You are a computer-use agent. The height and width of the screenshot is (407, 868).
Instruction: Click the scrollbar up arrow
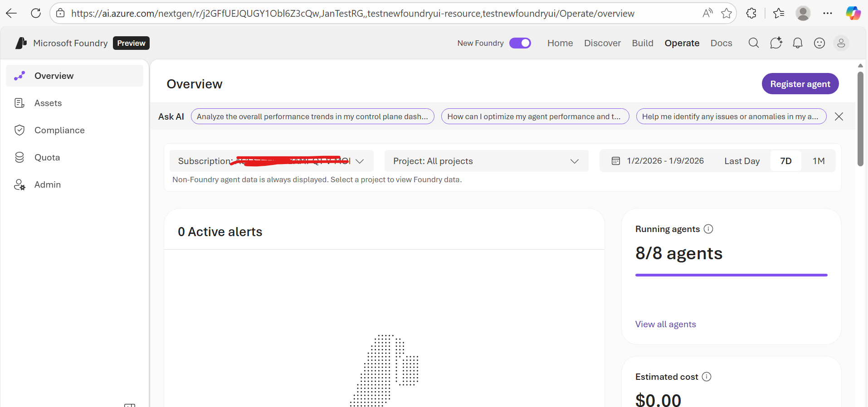coord(860,66)
